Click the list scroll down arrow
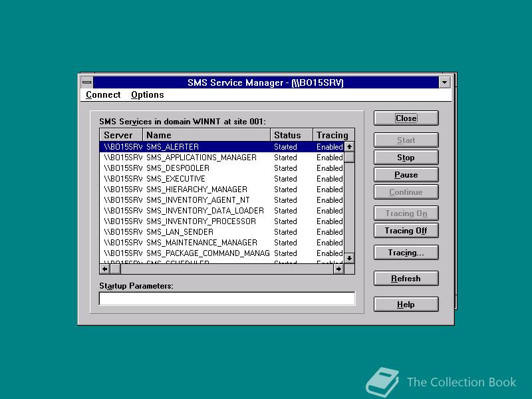 pyautogui.click(x=349, y=258)
